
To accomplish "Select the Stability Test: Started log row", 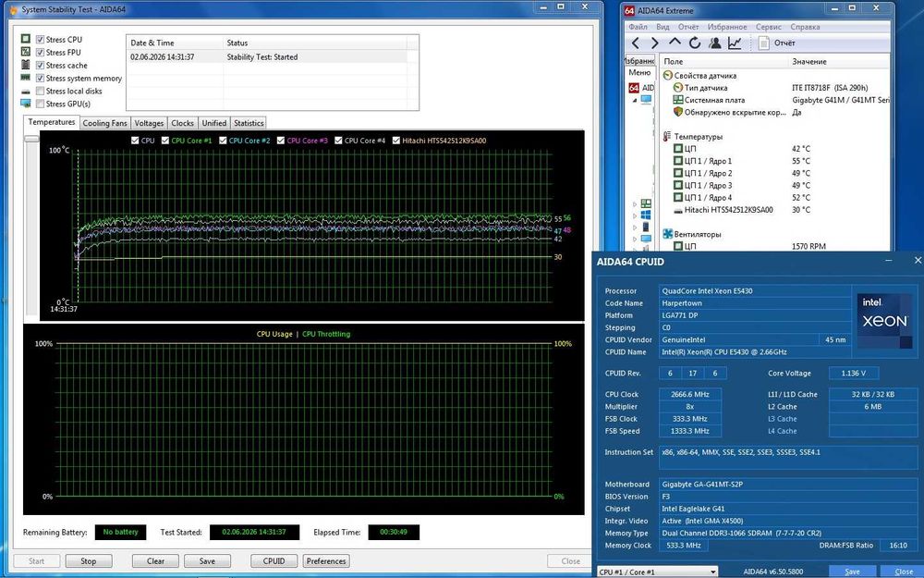I will click(268, 57).
